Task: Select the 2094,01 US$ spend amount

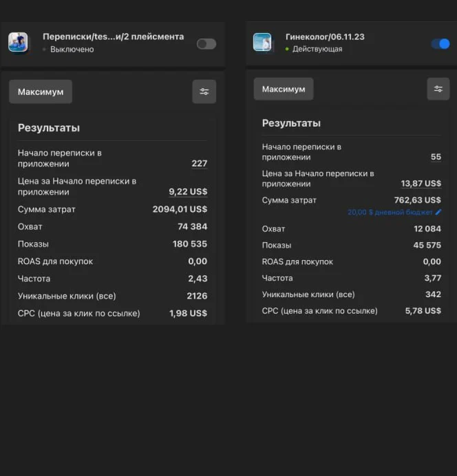Action: (x=180, y=209)
